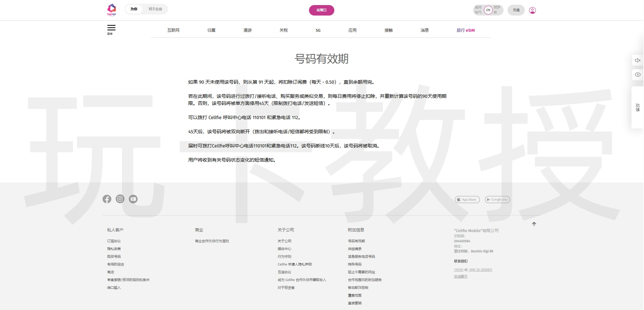Screen dimensions: 644x310
Task: Select the EN language option
Action: pos(488,10)
